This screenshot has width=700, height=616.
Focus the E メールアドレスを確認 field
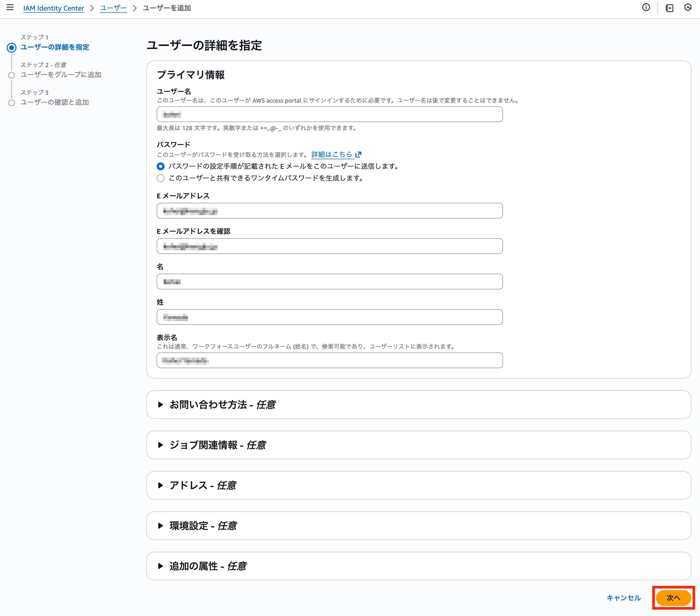pyautogui.click(x=329, y=246)
